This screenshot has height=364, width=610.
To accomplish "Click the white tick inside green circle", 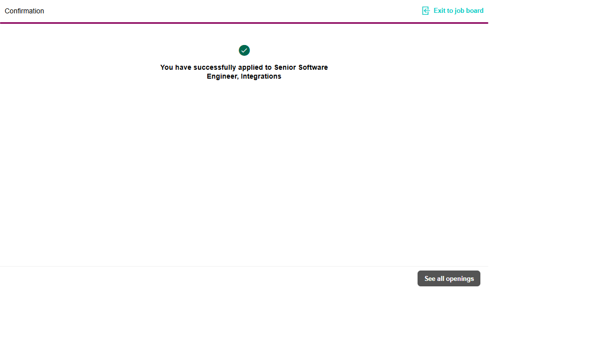I will point(244,50).
